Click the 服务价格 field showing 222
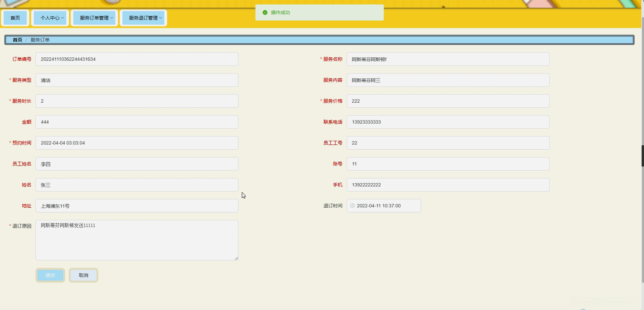The height and width of the screenshot is (310, 644). coord(448,101)
